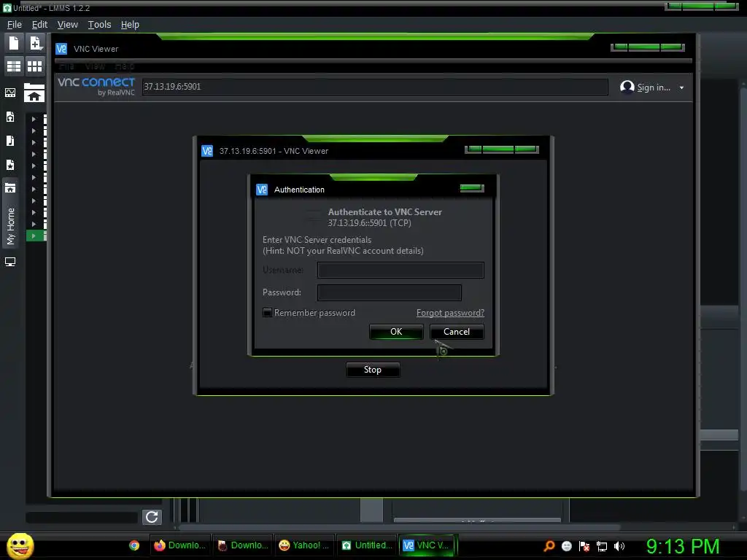Stop the VNC connection attempt
The height and width of the screenshot is (560, 747).
pyautogui.click(x=373, y=370)
